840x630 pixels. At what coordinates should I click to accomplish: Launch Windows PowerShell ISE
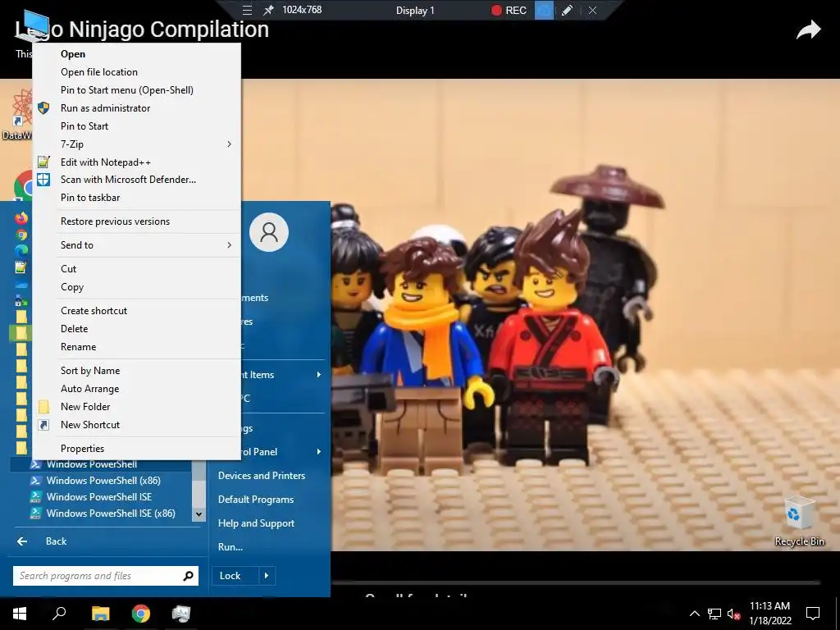[101, 496]
